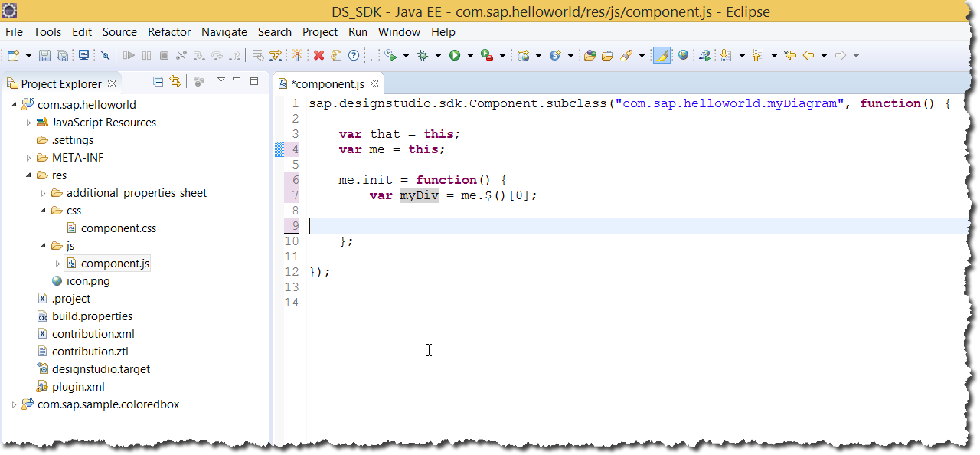
Task: Minimize the Project Explorer view
Action: point(237,80)
